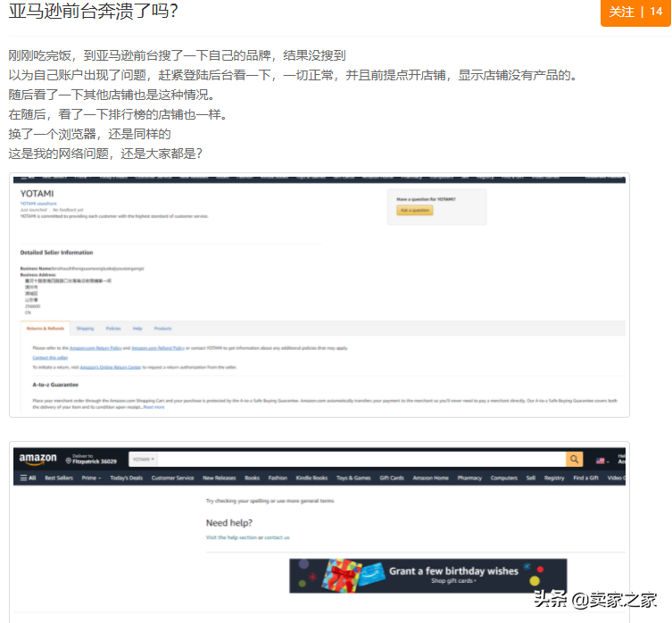Image resolution: width=672 pixels, height=623 pixels.
Task: Switch to the Shipping tab
Action: (x=85, y=328)
